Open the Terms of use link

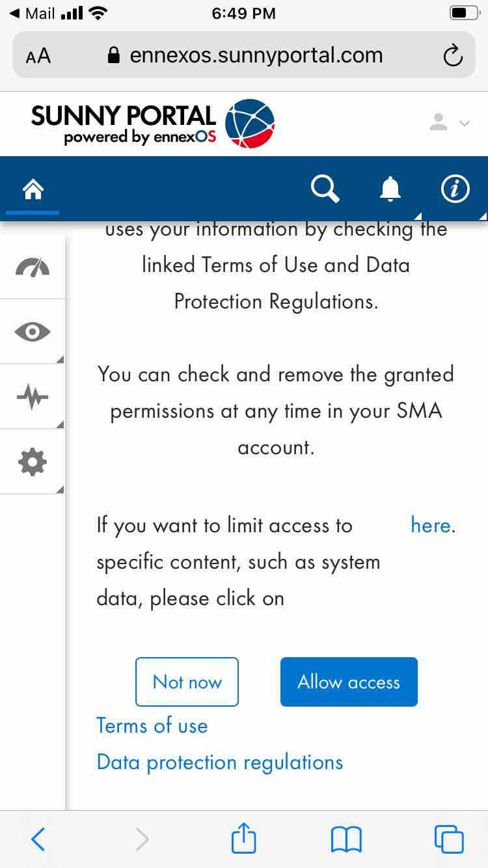click(152, 726)
